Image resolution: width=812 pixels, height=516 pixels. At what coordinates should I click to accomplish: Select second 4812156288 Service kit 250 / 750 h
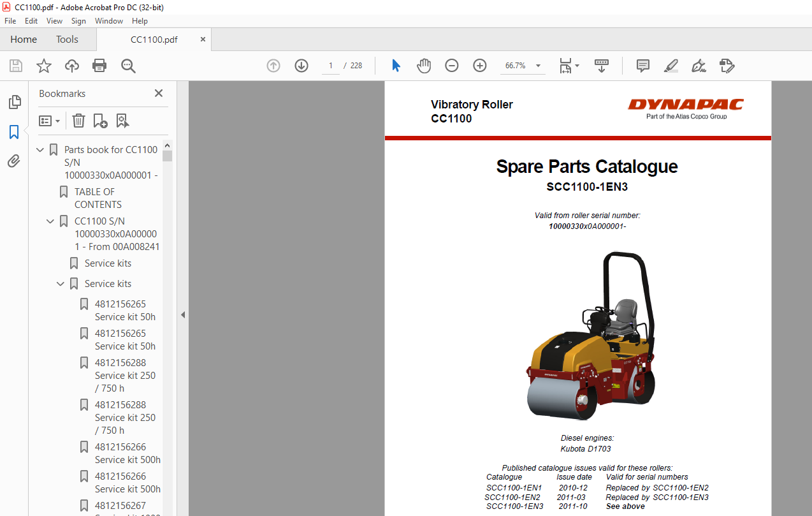tap(125, 418)
